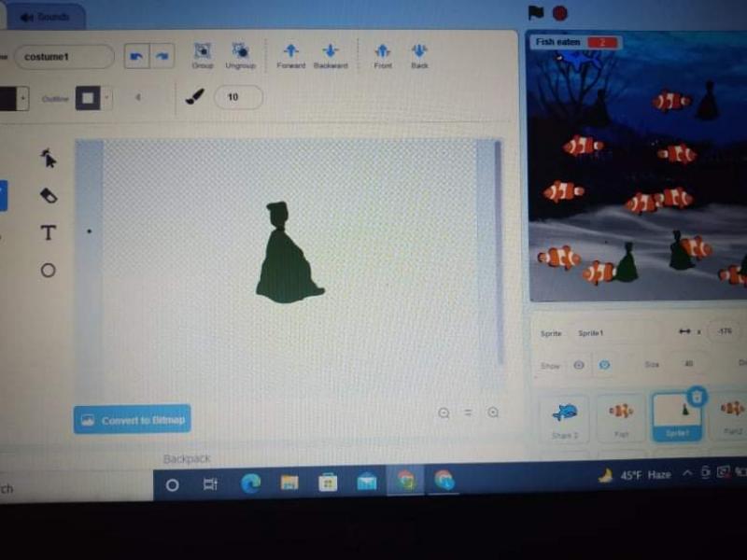Open the 45°F Haze weather widget
Screen dimensions: 747x560
tap(636, 475)
